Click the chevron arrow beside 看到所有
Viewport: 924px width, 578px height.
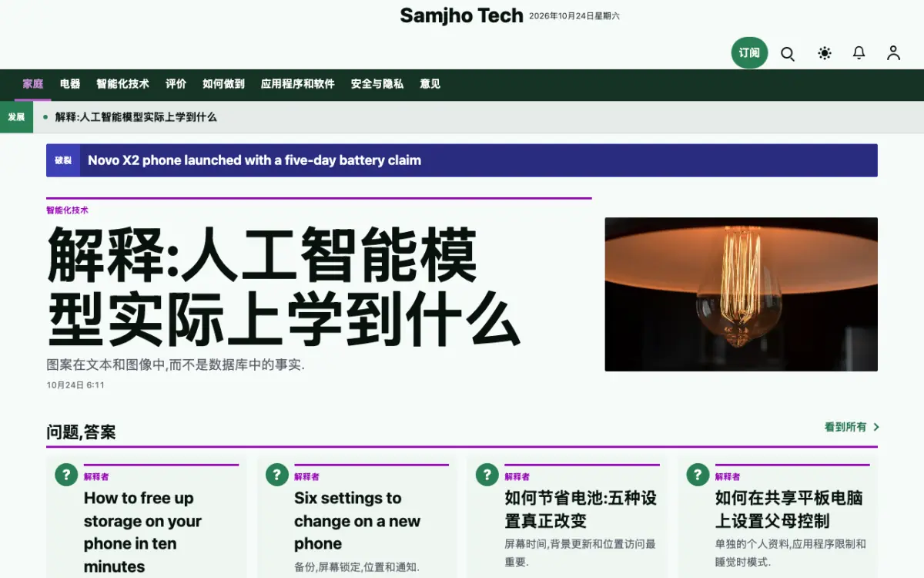[x=875, y=427]
